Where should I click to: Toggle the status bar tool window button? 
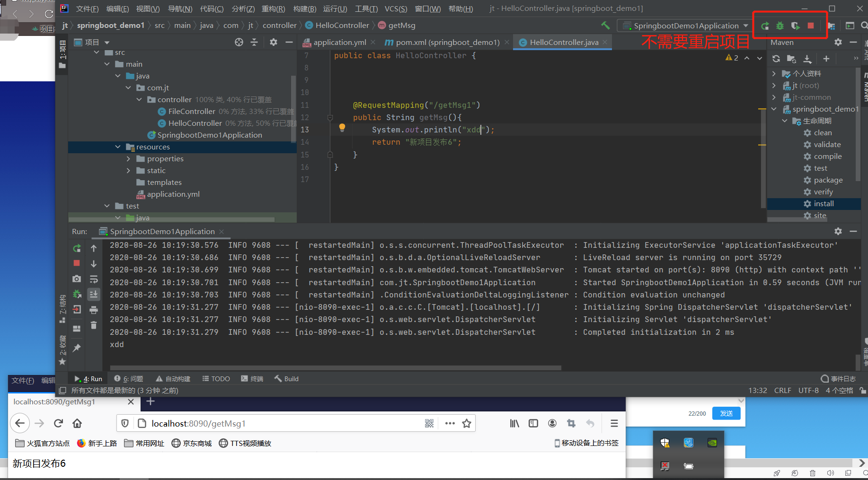click(x=62, y=391)
